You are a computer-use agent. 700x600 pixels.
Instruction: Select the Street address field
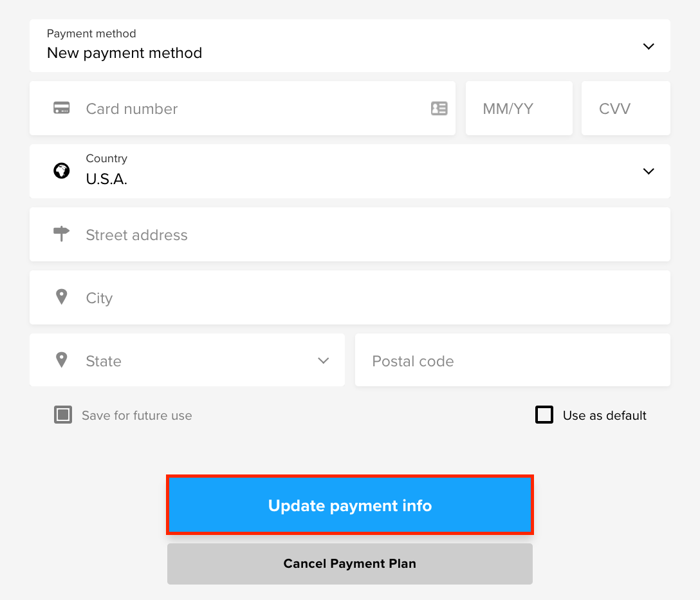[350, 234]
